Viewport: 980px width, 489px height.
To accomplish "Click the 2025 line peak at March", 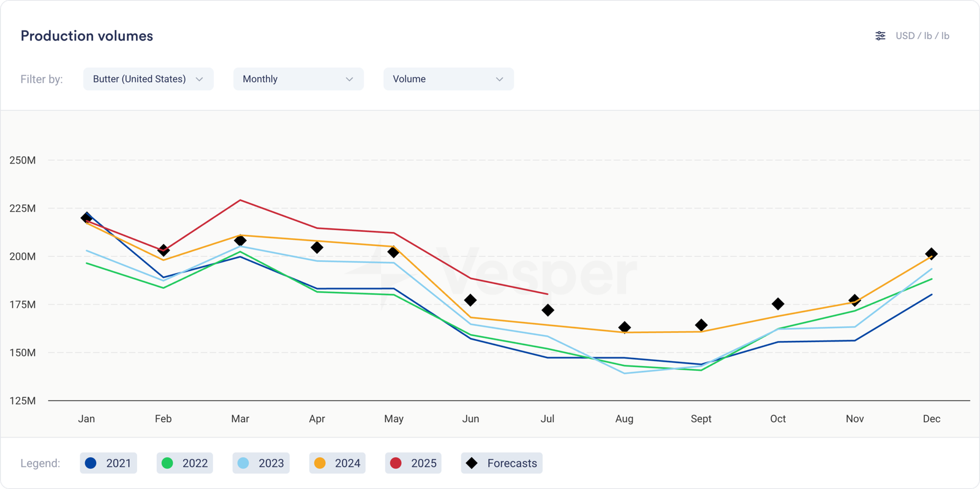I will (x=240, y=200).
